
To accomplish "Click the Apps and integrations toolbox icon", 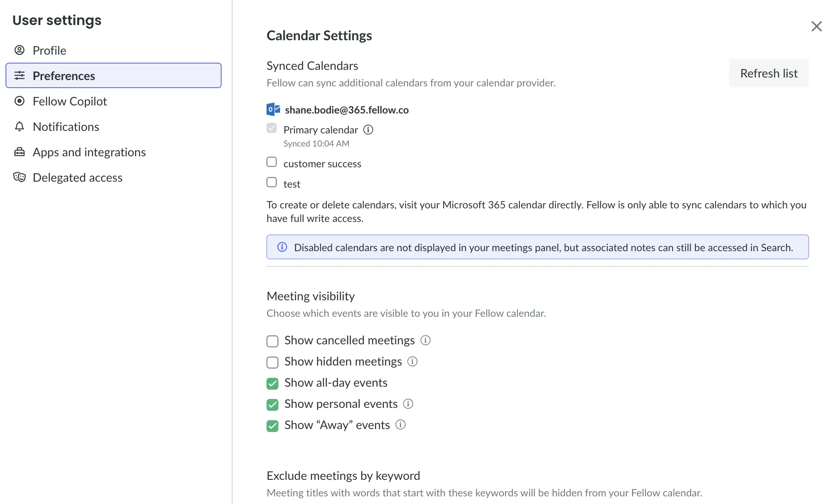I will pyautogui.click(x=19, y=152).
